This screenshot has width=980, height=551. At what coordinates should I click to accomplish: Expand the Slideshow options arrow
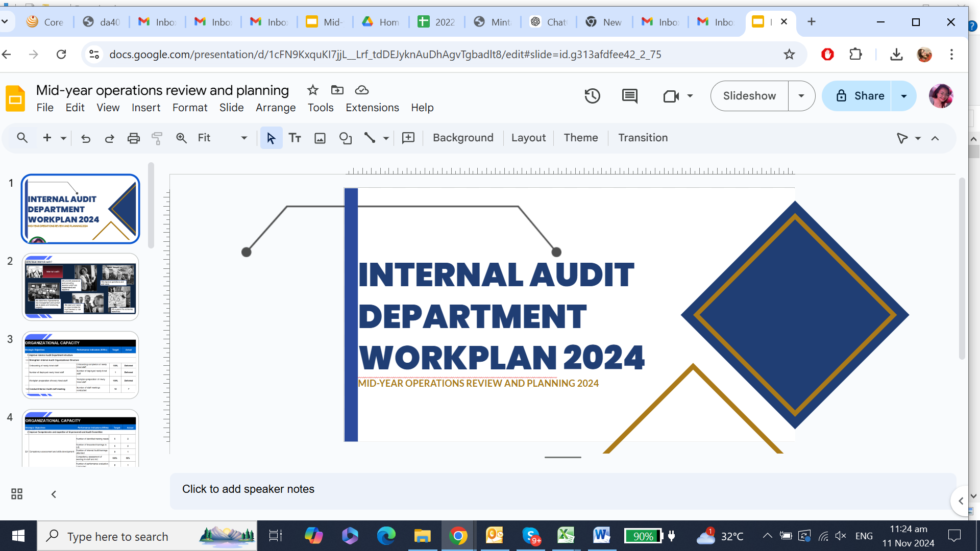[801, 96]
